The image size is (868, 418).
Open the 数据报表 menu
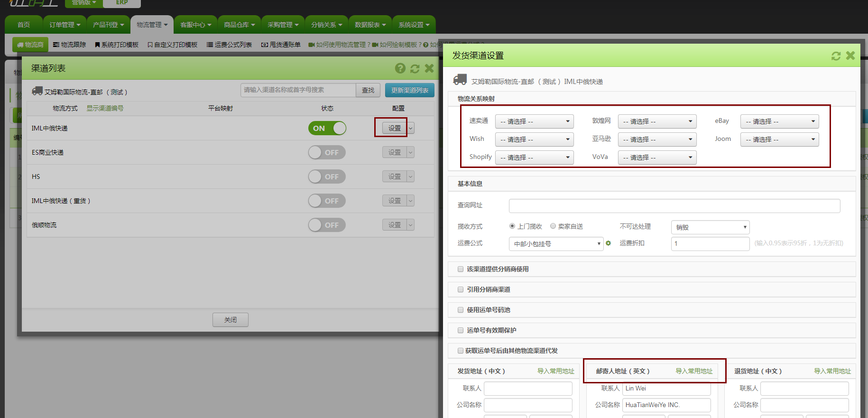370,25
